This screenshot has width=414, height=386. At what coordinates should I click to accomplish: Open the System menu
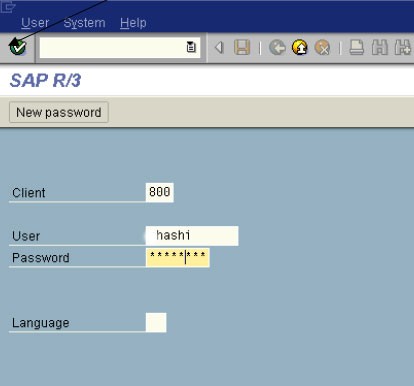click(x=84, y=23)
